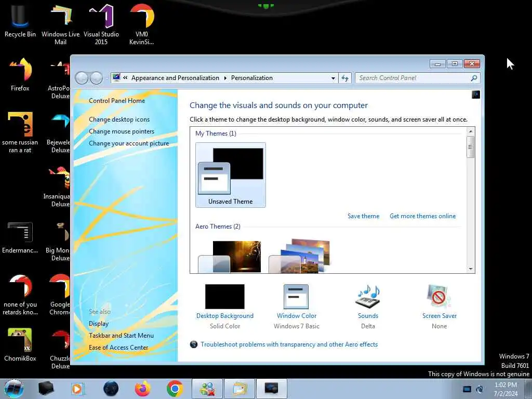Click the Desktop Background label link

click(x=224, y=316)
